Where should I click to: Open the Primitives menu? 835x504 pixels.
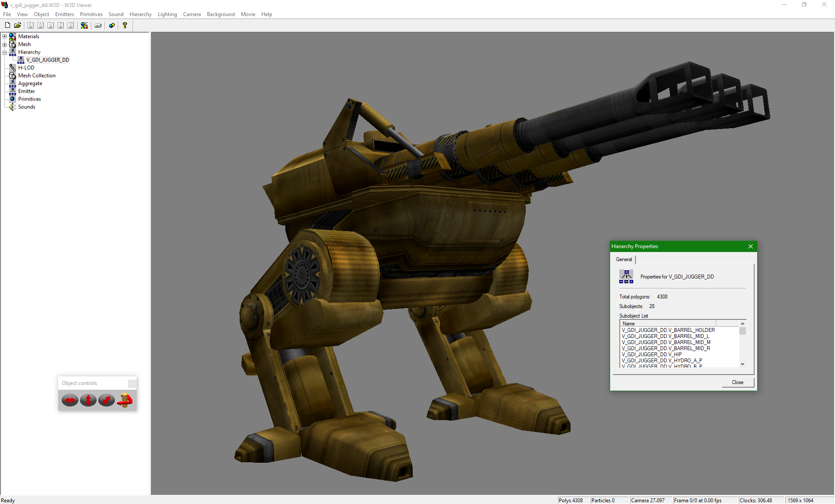(91, 14)
